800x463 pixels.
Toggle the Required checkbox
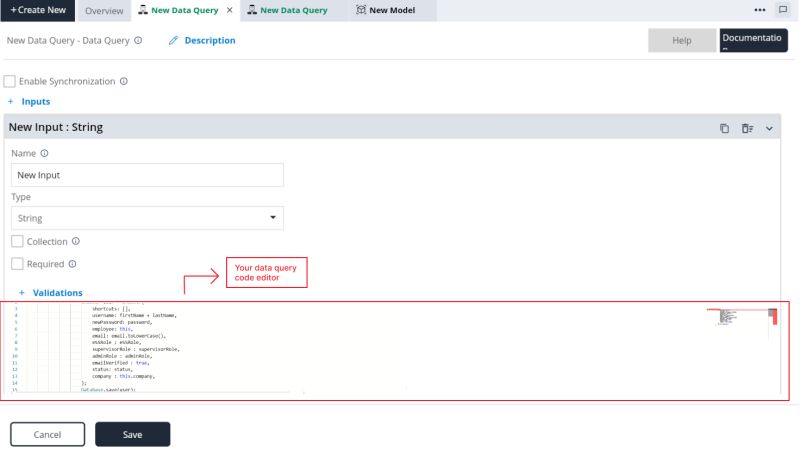tap(17, 264)
